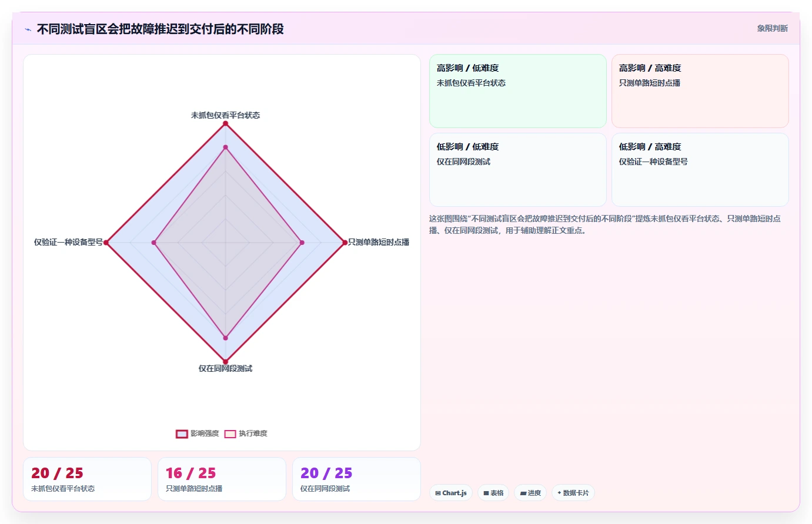Viewport: 812px width, 524px height.
Task: Open the 16 / 25 只测单路短时点播 stat card
Action: tap(222, 479)
